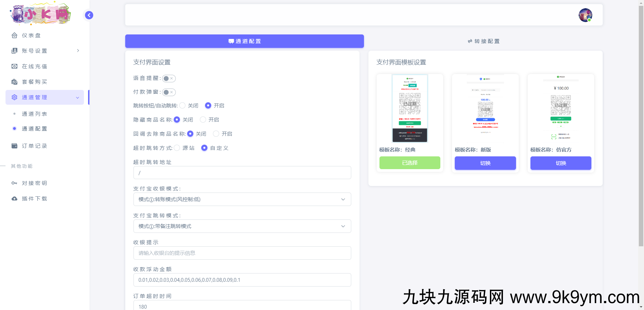Open the 支付宝收银模式 dropdown
The height and width of the screenshot is (310, 644).
coord(242,199)
